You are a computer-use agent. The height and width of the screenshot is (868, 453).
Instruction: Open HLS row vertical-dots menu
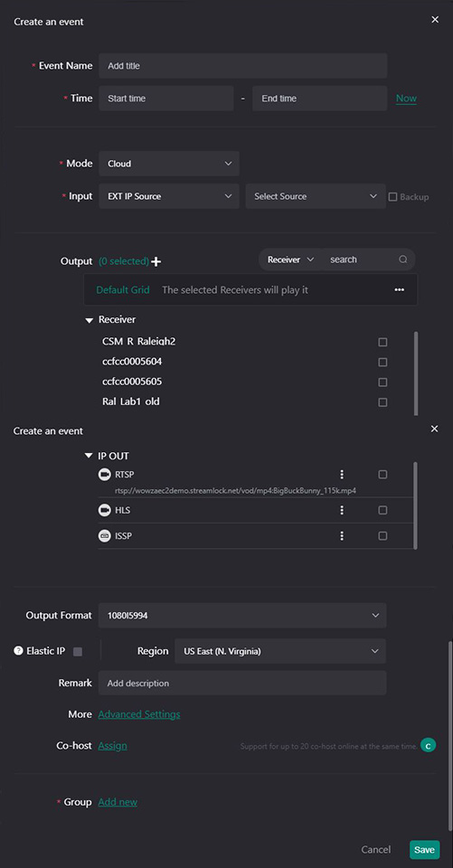tap(343, 510)
